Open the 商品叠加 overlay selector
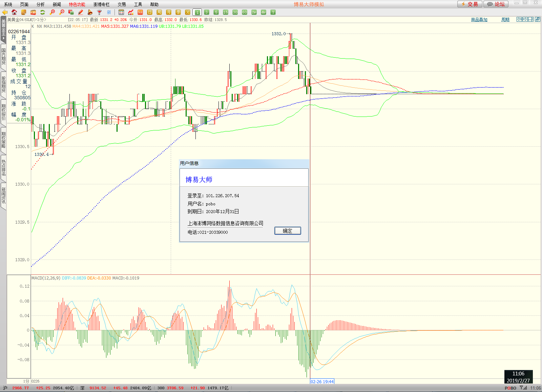 coord(479,20)
